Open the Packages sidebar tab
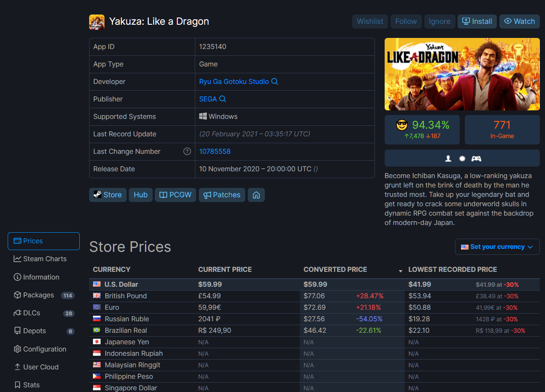 click(x=43, y=295)
